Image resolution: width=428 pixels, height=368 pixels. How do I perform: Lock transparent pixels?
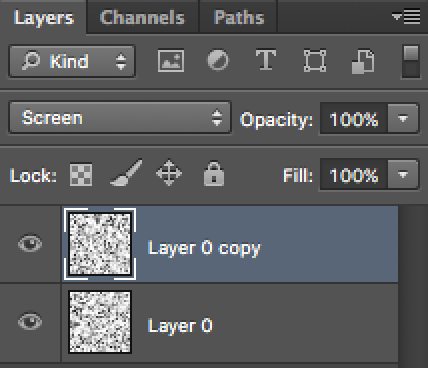81,174
